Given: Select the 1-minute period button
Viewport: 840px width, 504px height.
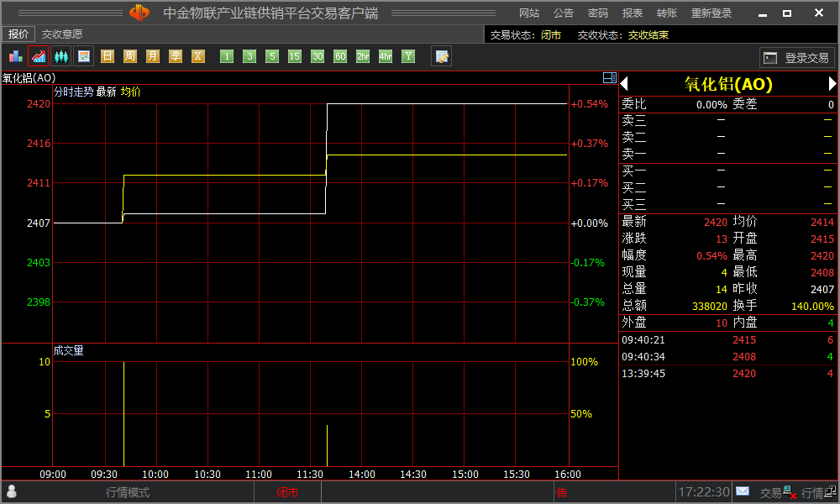Looking at the screenshot, I should tap(227, 56).
